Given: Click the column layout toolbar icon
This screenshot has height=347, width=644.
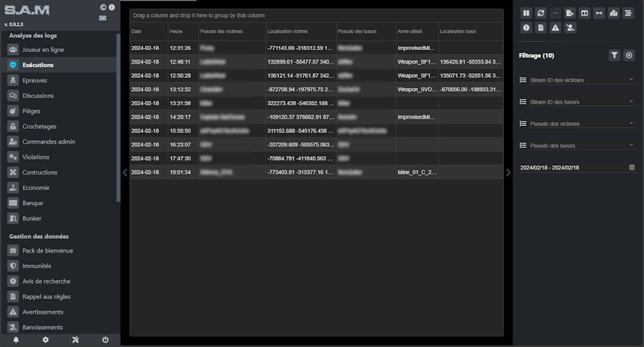Looking at the screenshot, I should [x=585, y=13].
